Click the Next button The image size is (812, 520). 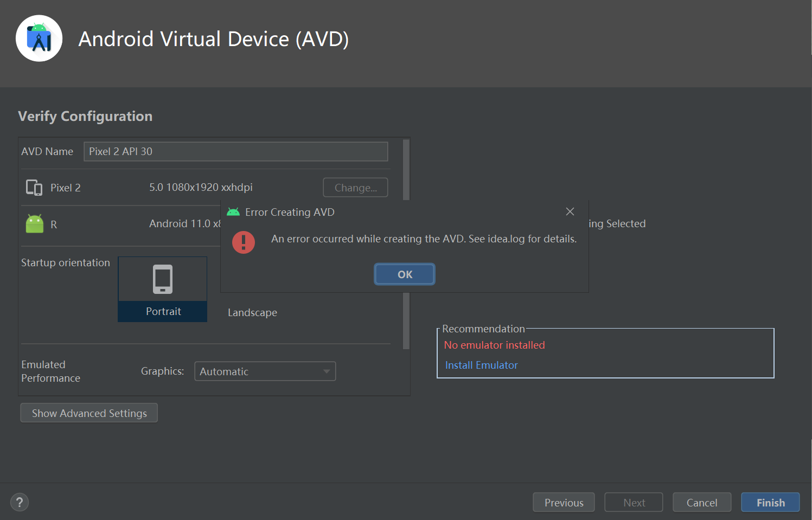(634, 502)
